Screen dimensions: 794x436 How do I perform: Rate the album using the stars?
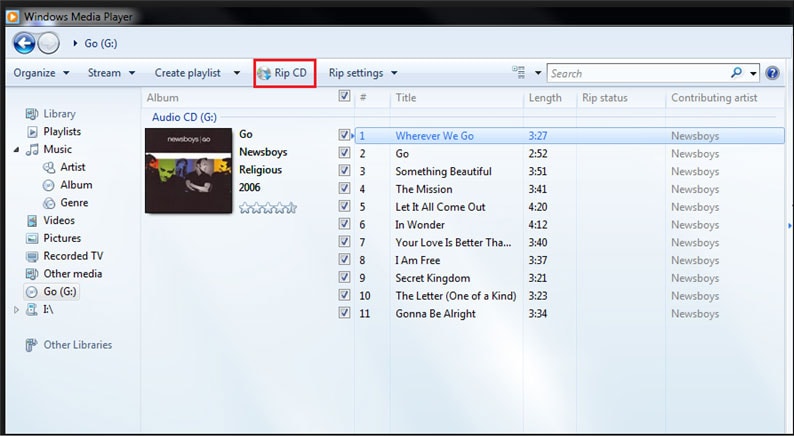pos(268,208)
